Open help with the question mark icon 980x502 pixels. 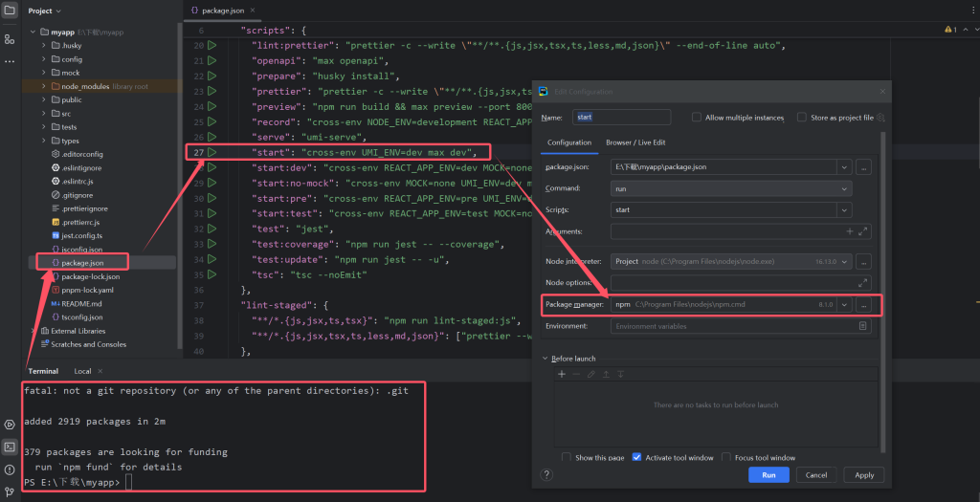pyautogui.click(x=546, y=475)
